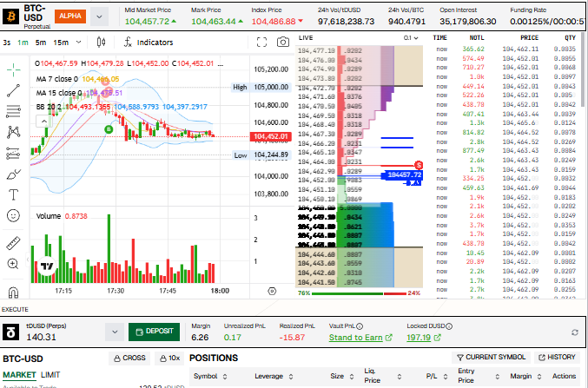Image resolution: width=588 pixels, height=388 pixels.
Task: Click the MA 7 close indicator legend
Action: 77,79
